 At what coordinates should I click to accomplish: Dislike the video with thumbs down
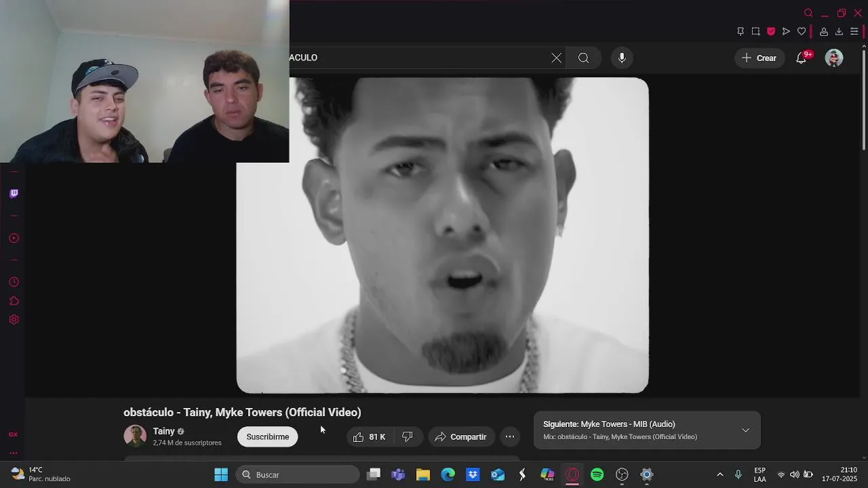[x=408, y=437]
